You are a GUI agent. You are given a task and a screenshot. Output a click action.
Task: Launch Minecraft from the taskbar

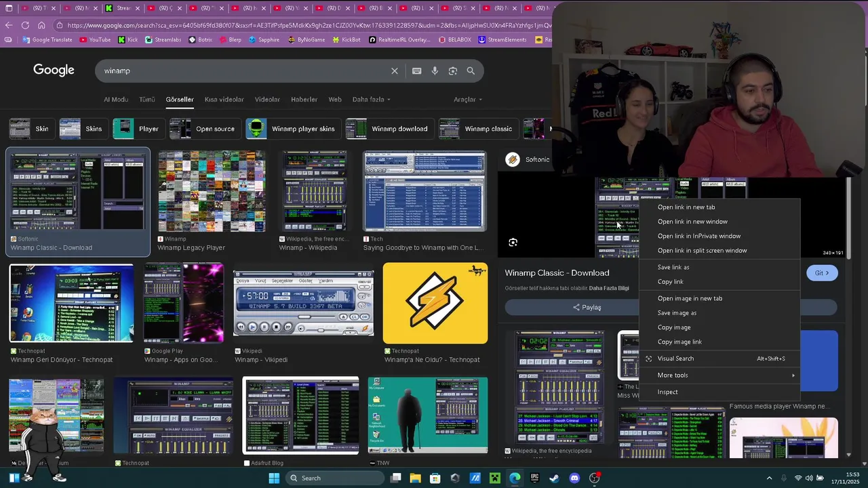click(x=495, y=478)
